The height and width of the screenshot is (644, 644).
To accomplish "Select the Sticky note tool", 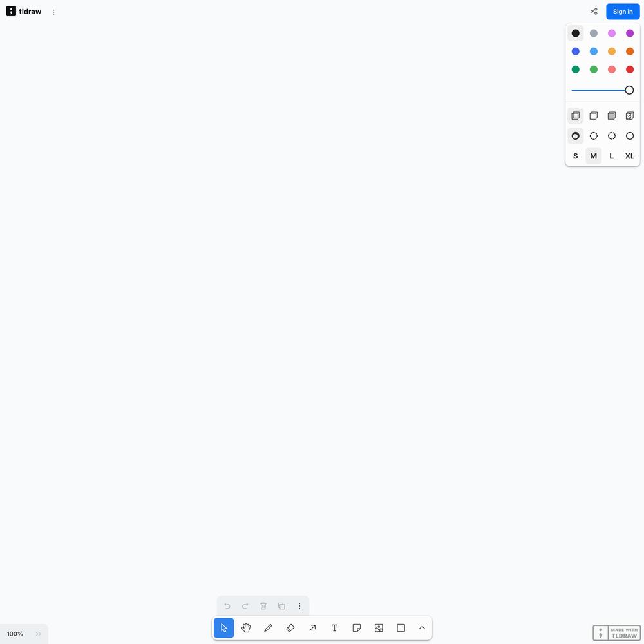I will (357, 627).
